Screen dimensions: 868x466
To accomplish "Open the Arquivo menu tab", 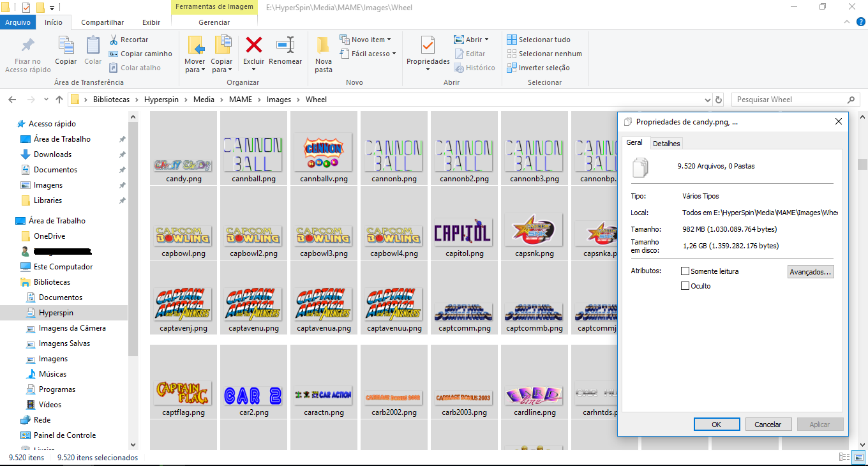I will [18, 22].
